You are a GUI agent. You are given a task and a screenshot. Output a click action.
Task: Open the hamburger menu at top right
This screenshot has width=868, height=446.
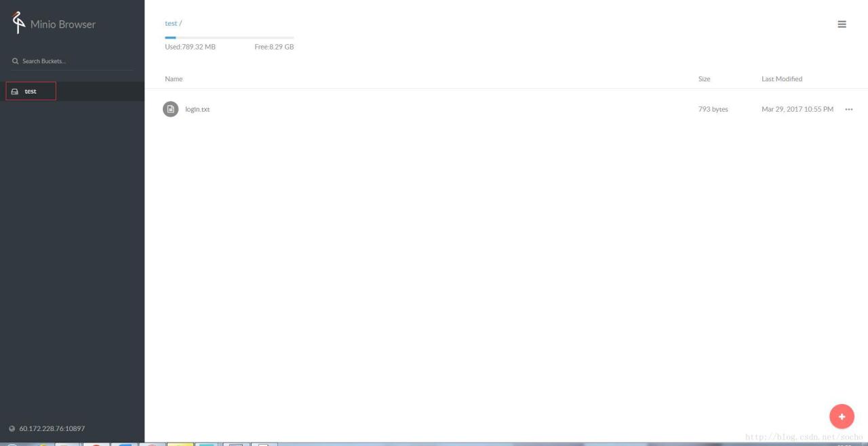[842, 24]
